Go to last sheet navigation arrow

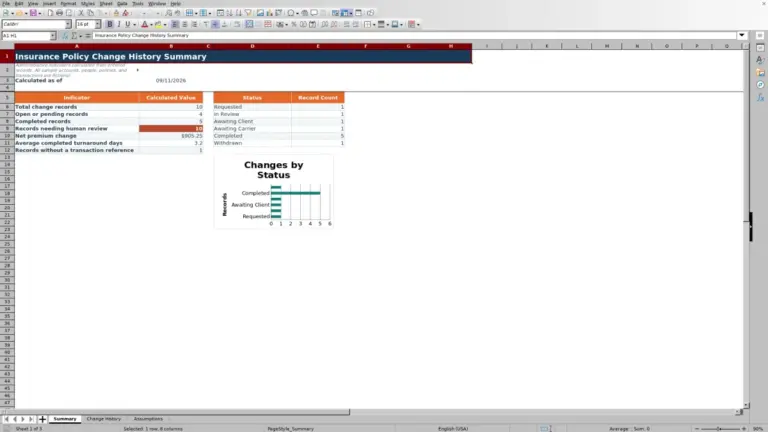31,419
